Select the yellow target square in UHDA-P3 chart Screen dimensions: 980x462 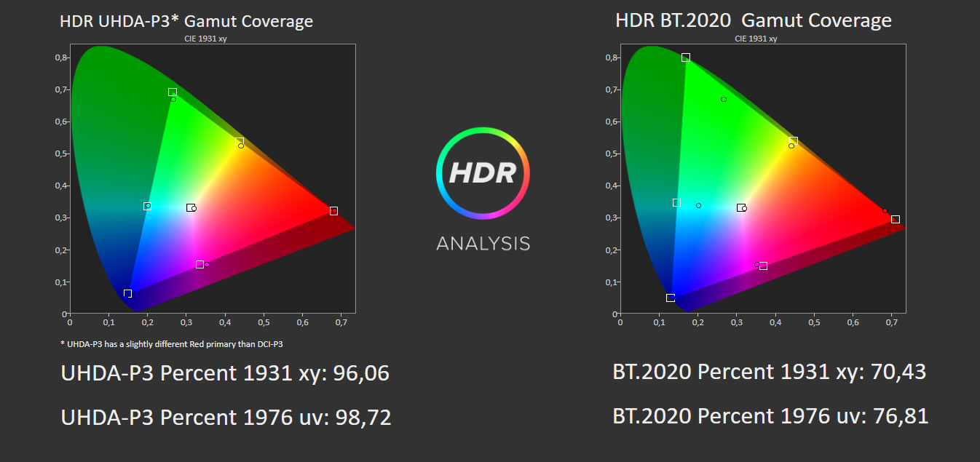coord(240,141)
